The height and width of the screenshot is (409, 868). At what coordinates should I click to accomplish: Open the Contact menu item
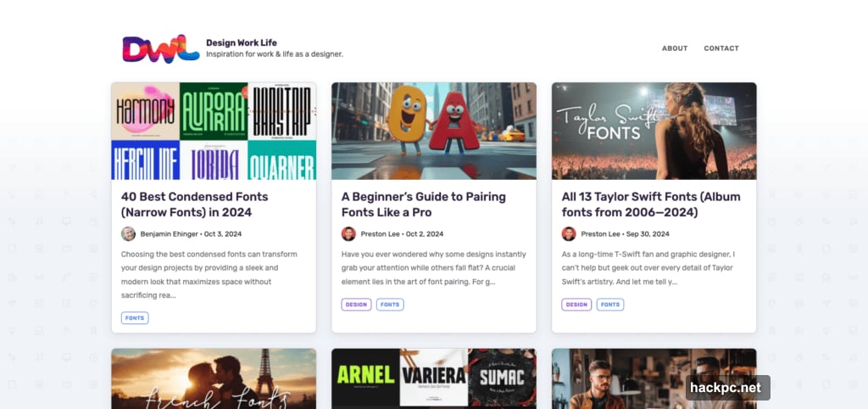tap(721, 48)
